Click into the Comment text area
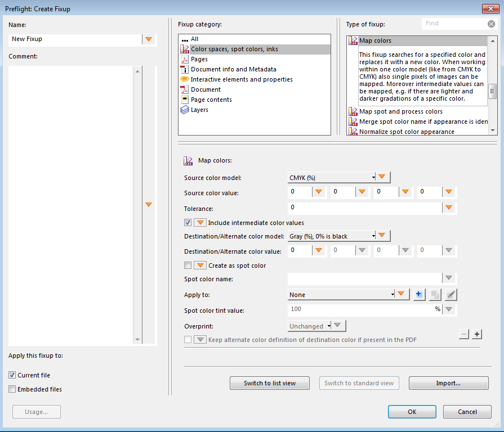Image resolution: width=504 pixels, height=432 pixels. (71, 205)
